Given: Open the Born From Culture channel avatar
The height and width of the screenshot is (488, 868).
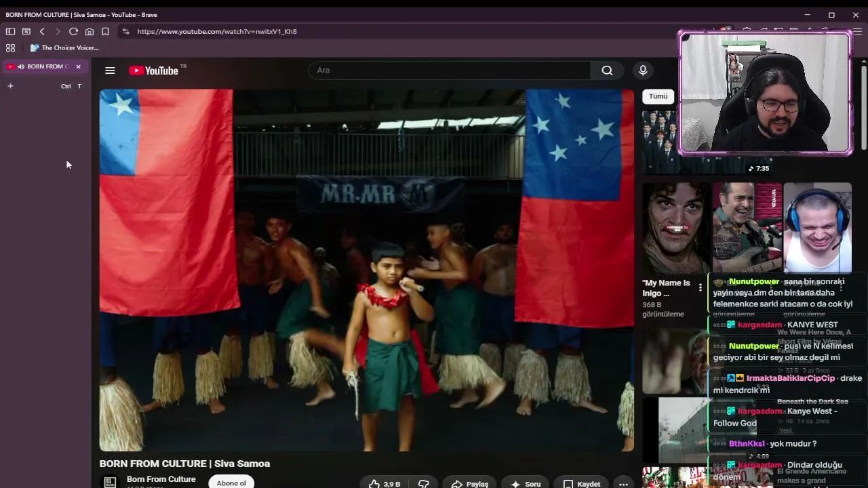Looking at the screenshot, I should (x=108, y=482).
